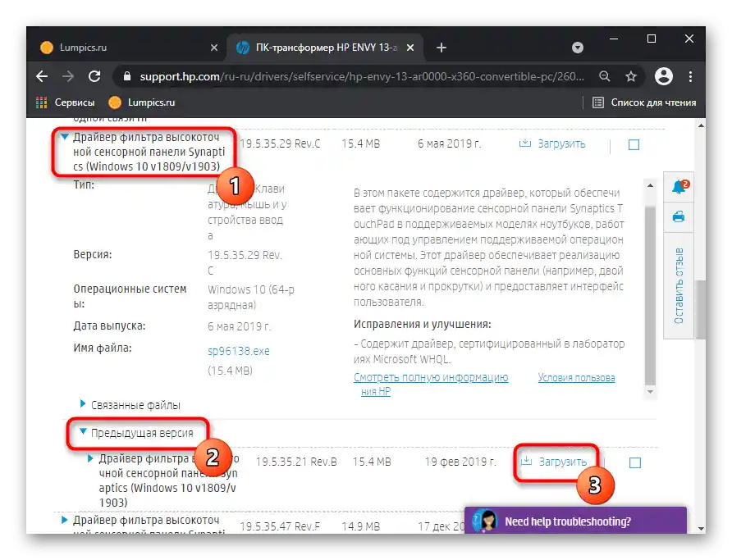Click the Исправления и улучшения: heading

coord(423,324)
